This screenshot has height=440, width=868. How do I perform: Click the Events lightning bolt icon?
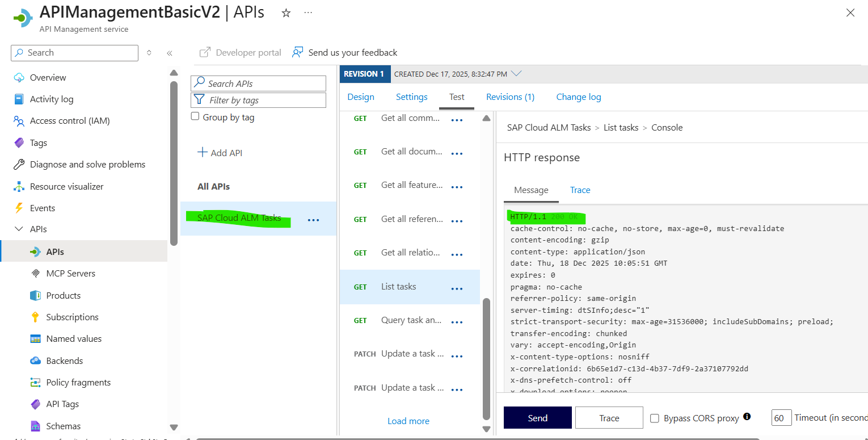coord(19,208)
